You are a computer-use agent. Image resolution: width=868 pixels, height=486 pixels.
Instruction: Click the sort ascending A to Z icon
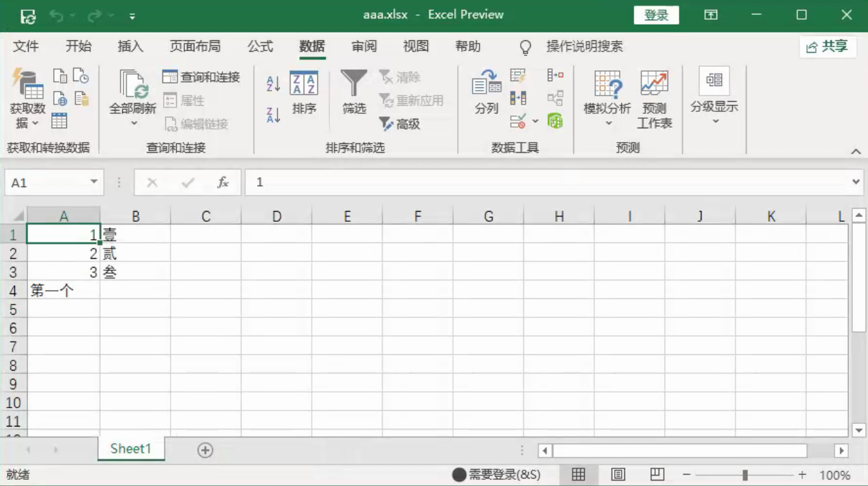273,83
